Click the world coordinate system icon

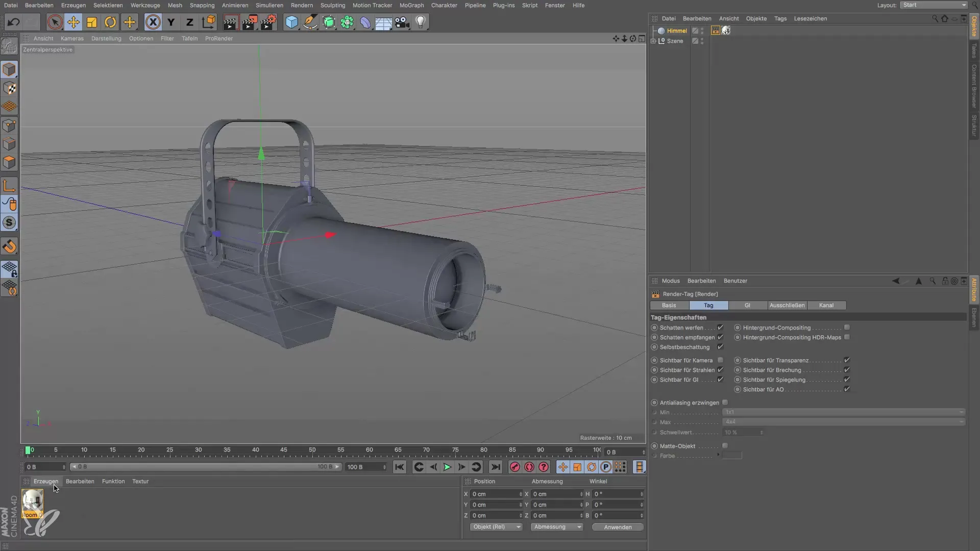point(208,22)
